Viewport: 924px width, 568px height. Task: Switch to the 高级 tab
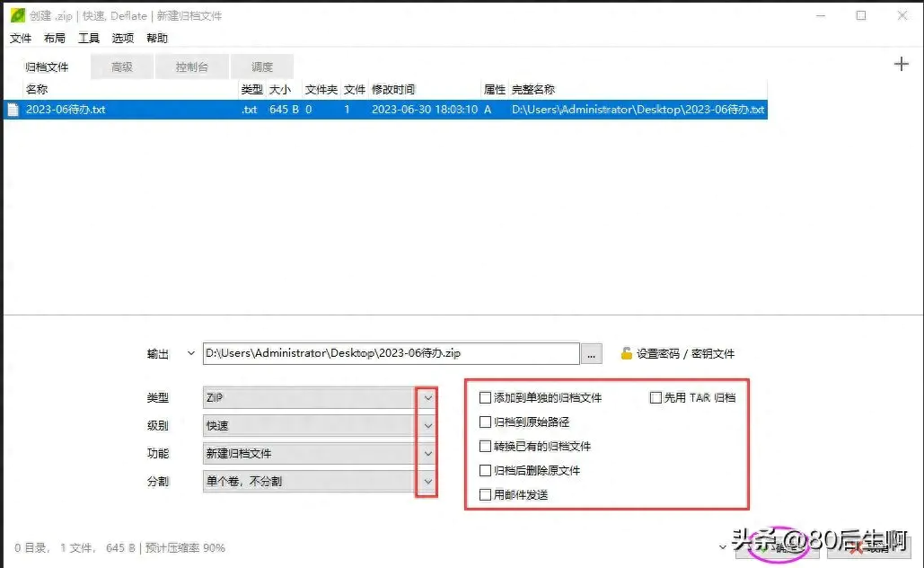click(122, 67)
